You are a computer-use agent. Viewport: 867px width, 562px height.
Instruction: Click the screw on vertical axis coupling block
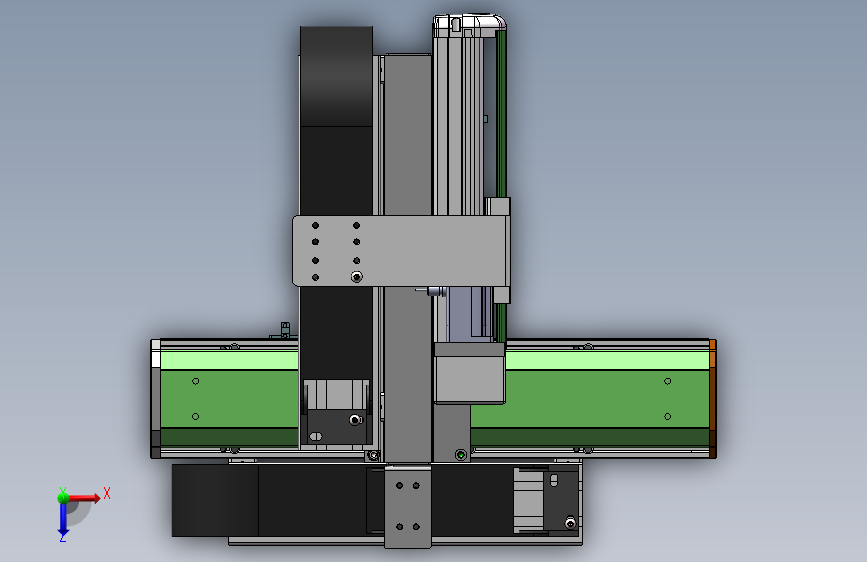tap(355, 420)
